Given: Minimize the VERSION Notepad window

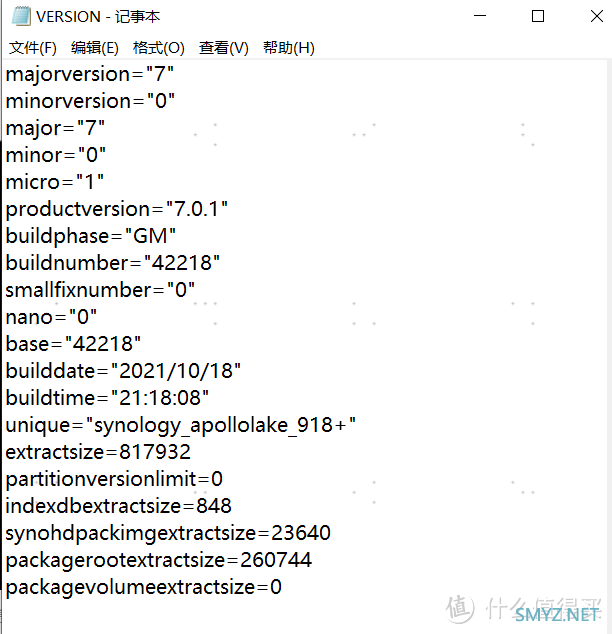Looking at the screenshot, I should coord(480,16).
